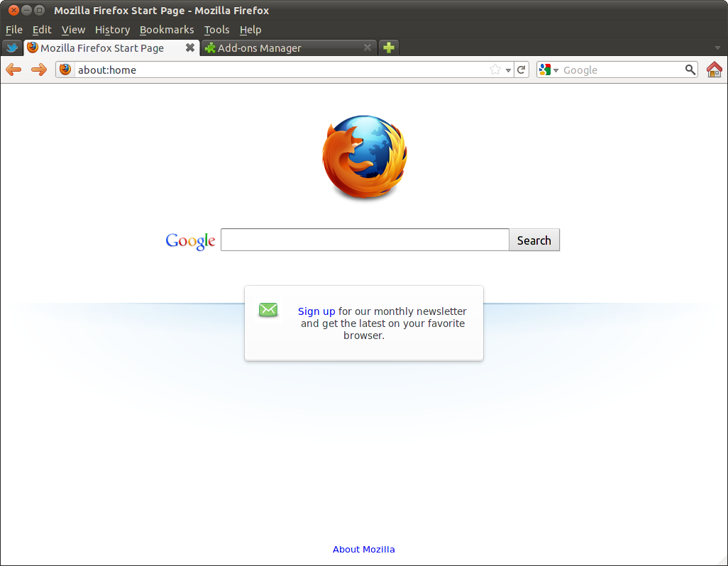Click the large Firefox logo on start page
This screenshot has height=566, width=728.
365,157
